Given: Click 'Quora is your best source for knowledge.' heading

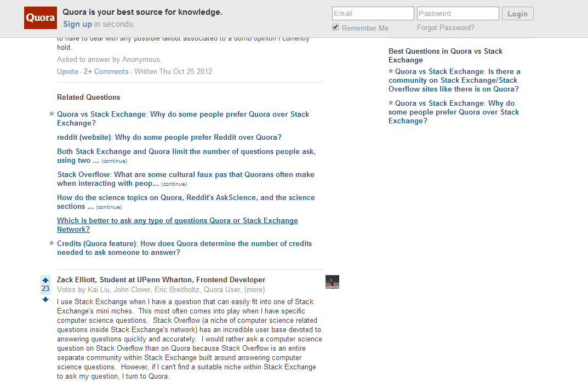Looking at the screenshot, I should tap(142, 12).
